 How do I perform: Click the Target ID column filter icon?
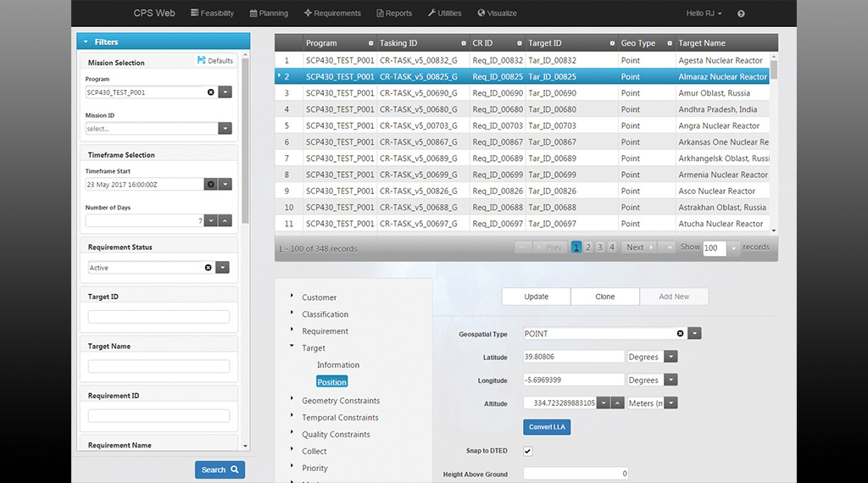point(611,43)
